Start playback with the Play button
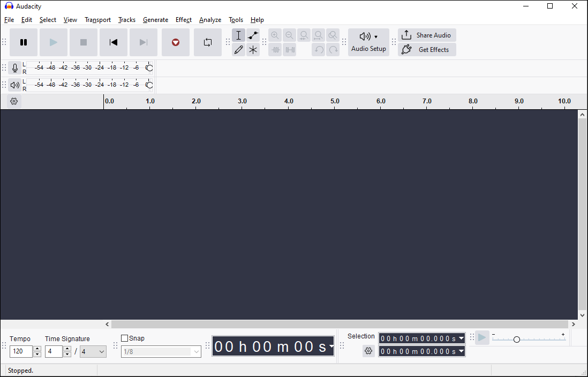This screenshot has height=377, width=588. [53, 42]
